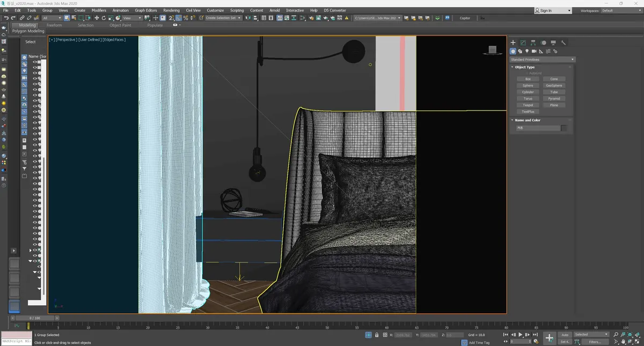This screenshot has width=644, height=346.
Task: Play the animation
Action: point(521,335)
